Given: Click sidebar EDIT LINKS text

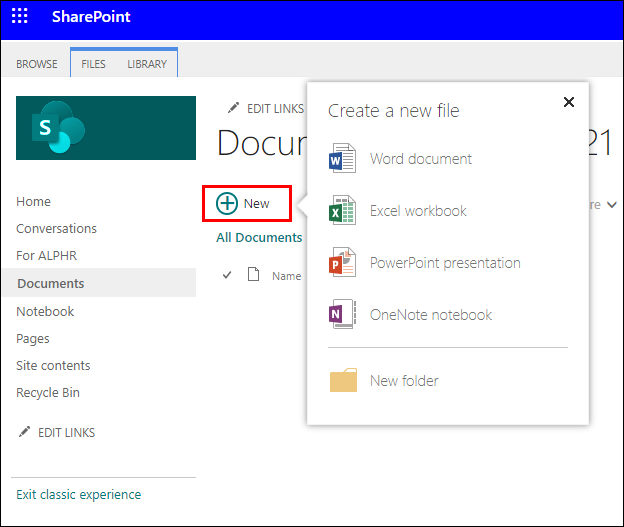Looking at the screenshot, I should click(66, 433).
